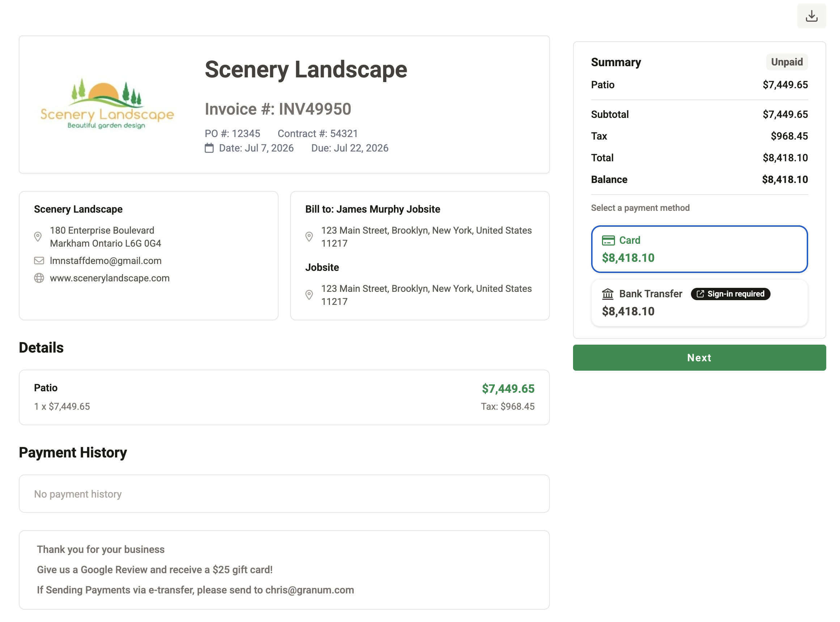Open the lmnstaffdemo@gmail.com email link
Screen dimensions: 840x622
pyautogui.click(x=106, y=260)
